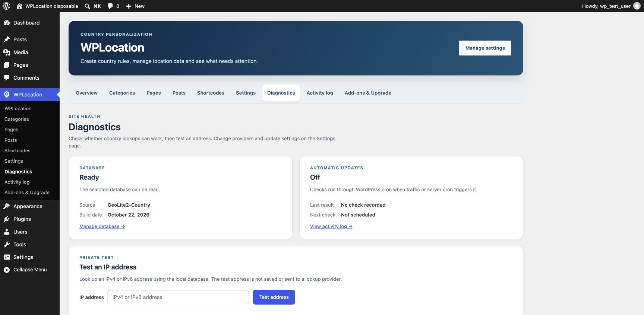This screenshot has width=644, height=315.
Task: Open Dashboard via its gauge icon
Action: (x=7, y=23)
